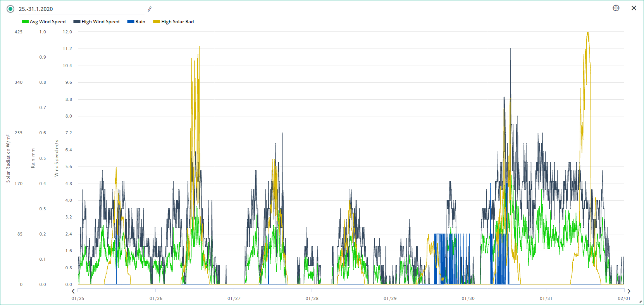Select the 01/28 date on the x-axis
The height and width of the screenshot is (305, 644).
[312, 298]
